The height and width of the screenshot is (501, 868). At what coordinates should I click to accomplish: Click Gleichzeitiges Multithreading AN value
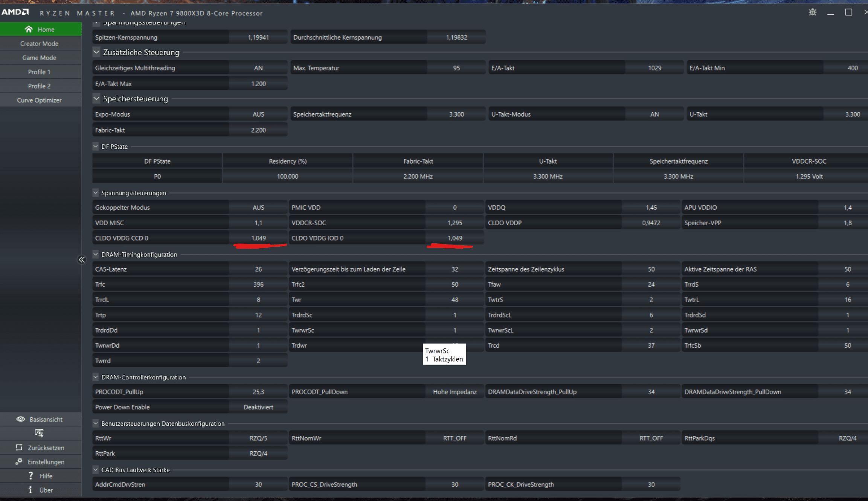pos(258,68)
